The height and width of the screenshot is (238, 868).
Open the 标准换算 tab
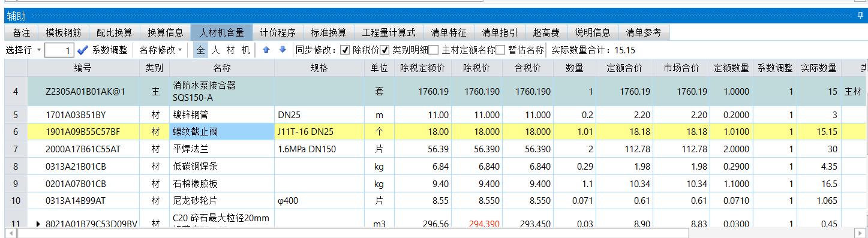pyautogui.click(x=329, y=32)
